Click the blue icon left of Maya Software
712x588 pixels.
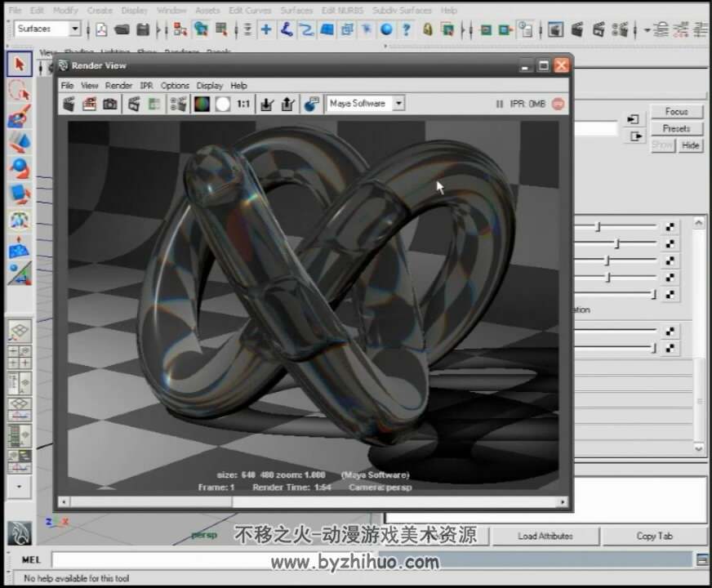pyautogui.click(x=312, y=105)
